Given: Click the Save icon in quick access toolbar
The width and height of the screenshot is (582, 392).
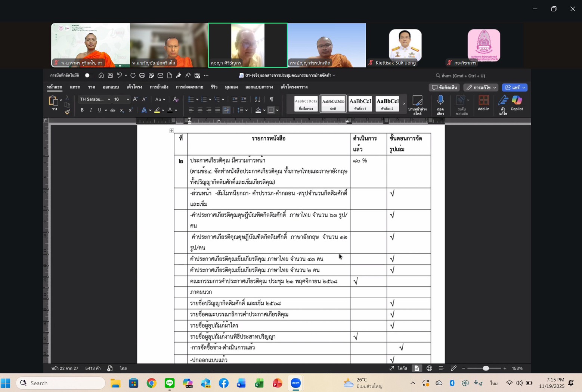Looking at the screenshot, I should pos(110,75).
